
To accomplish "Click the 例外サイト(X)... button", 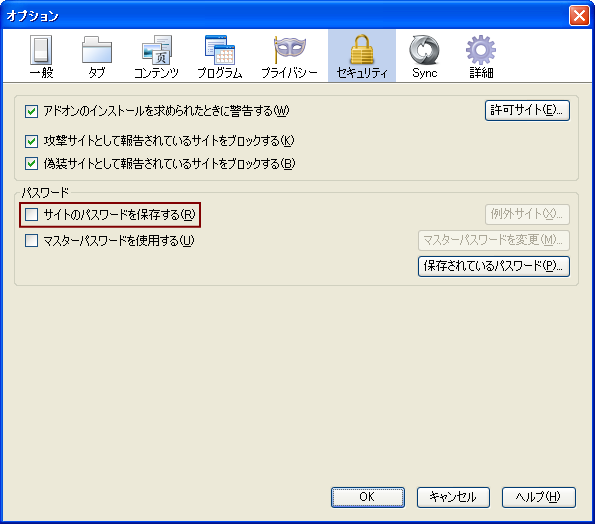I will click(x=527, y=214).
